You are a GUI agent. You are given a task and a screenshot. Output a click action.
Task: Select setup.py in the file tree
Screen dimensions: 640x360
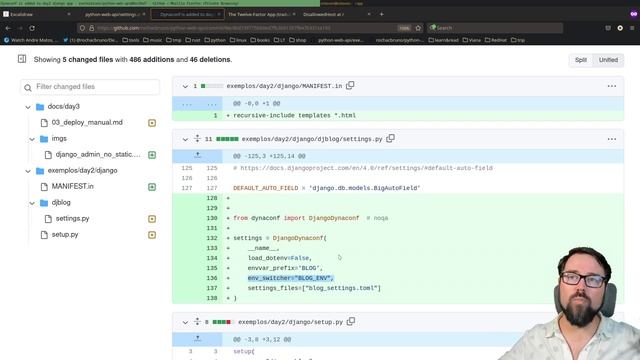(64, 234)
